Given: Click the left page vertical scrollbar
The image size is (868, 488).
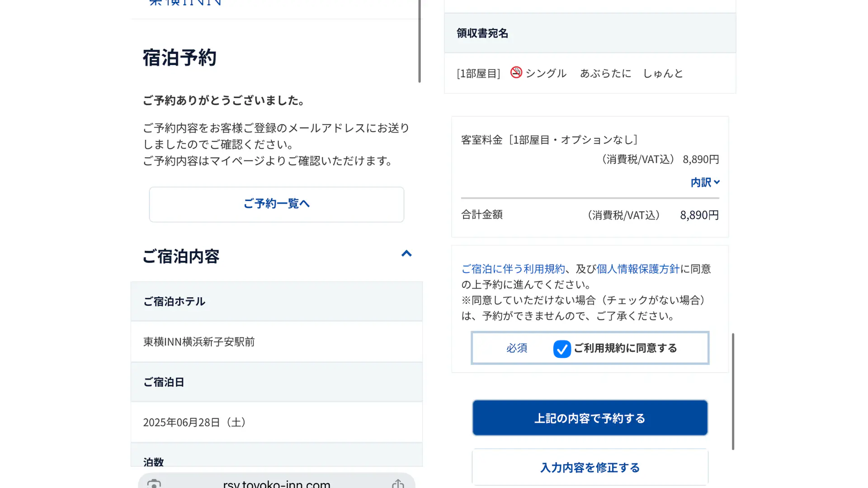Looking at the screenshot, I should 420,41.
